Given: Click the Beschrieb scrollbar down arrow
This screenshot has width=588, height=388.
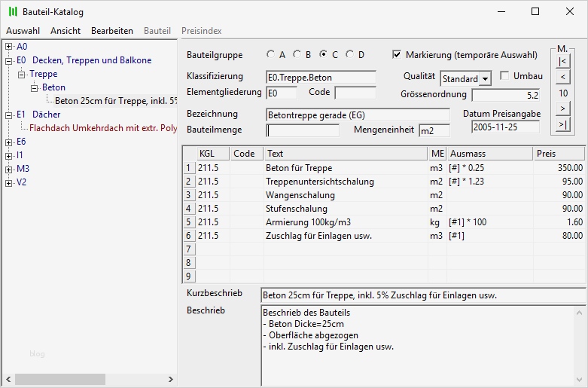Looking at the screenshot, I should click(x=580, y=380).
